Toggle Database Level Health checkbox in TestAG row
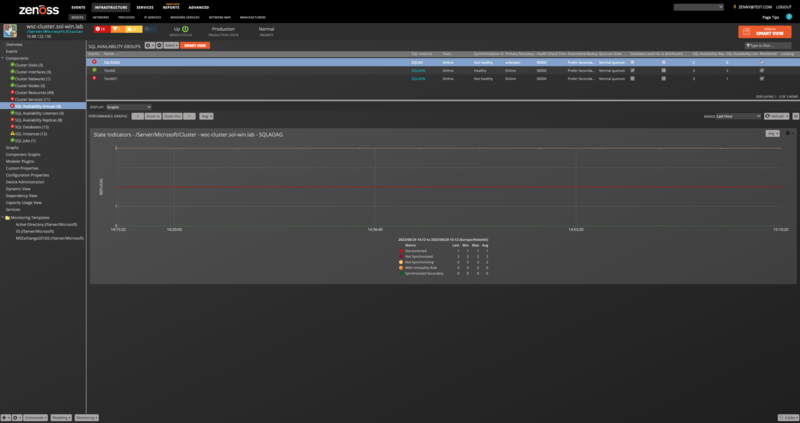Viewport: 800px width, 423px height. tap(633, 70)
